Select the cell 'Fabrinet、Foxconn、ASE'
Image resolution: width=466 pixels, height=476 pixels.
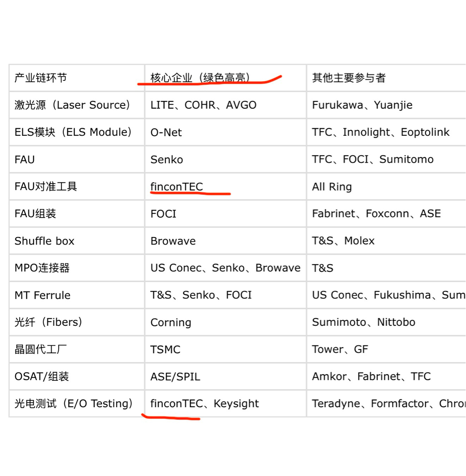tap(386, 213)
